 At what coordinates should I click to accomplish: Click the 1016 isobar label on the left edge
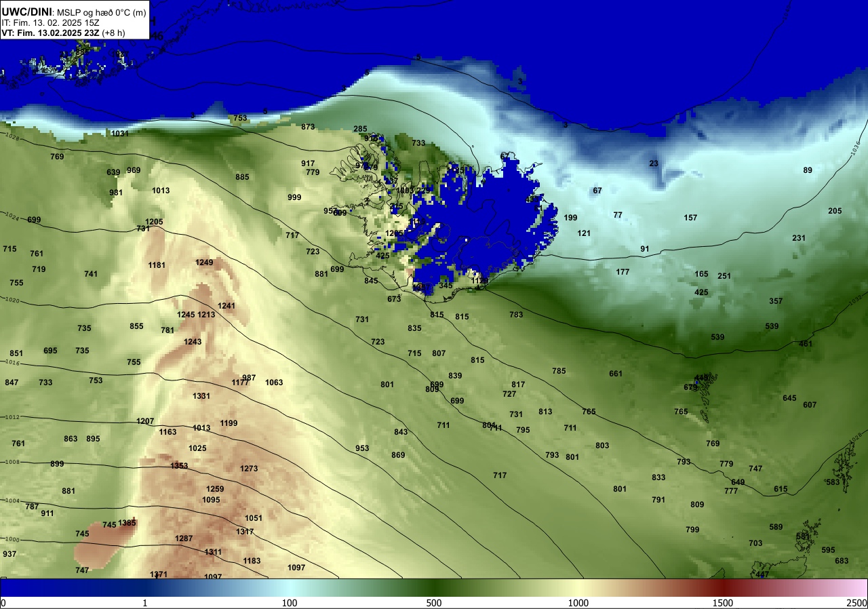pyautogui.click(x=12, y=364)
